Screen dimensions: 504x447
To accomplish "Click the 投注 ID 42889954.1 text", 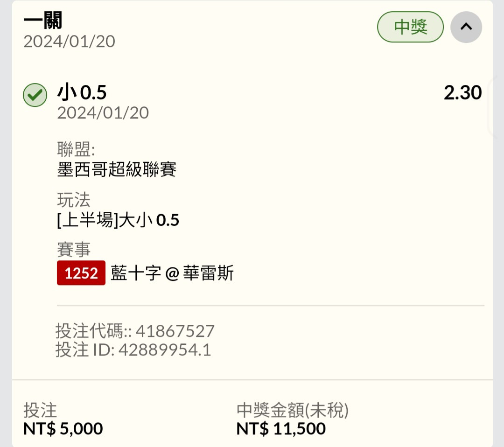I will tap(133, 349).
